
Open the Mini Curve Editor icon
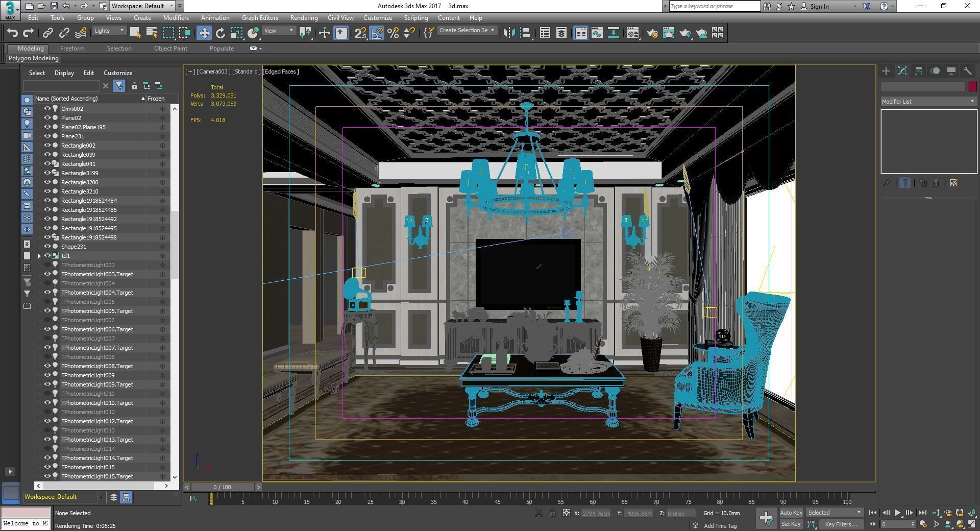(x=193, y=499)
